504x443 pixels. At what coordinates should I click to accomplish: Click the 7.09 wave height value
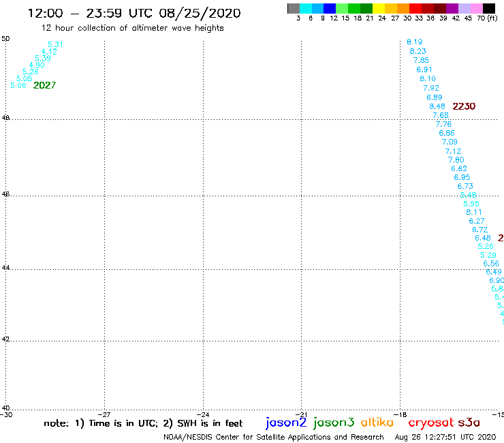pos(450,142)
